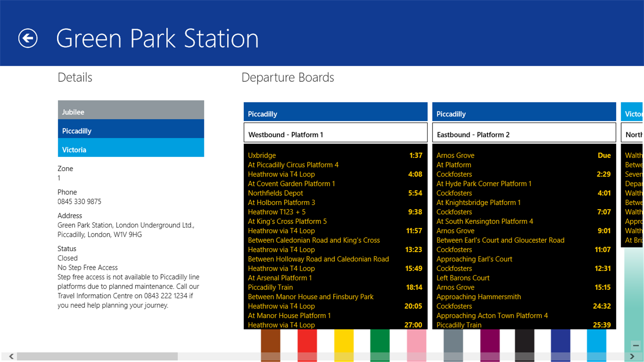
Task: Select the Eastbound - Platform 2 header
Action: 524,133
